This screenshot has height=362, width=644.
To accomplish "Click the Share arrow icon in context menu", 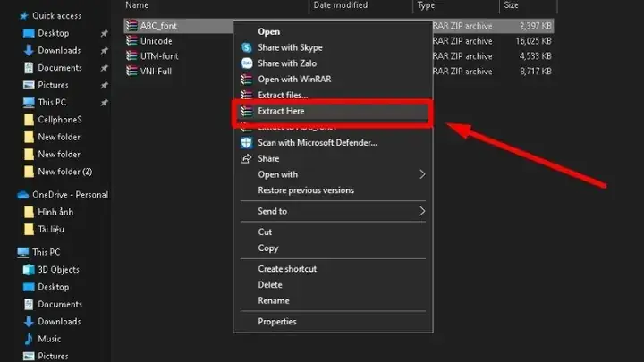I will click(x=246, y=158).
